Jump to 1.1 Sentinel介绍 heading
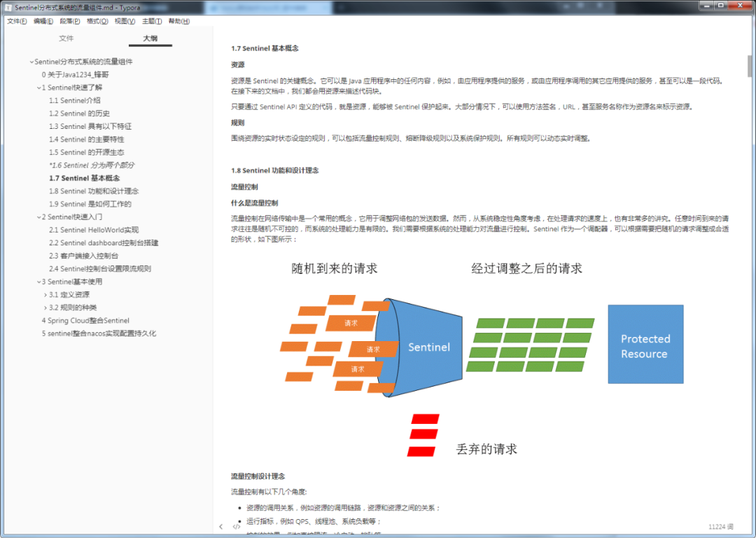This screenshot has width=756, height=538. point(75,100)
